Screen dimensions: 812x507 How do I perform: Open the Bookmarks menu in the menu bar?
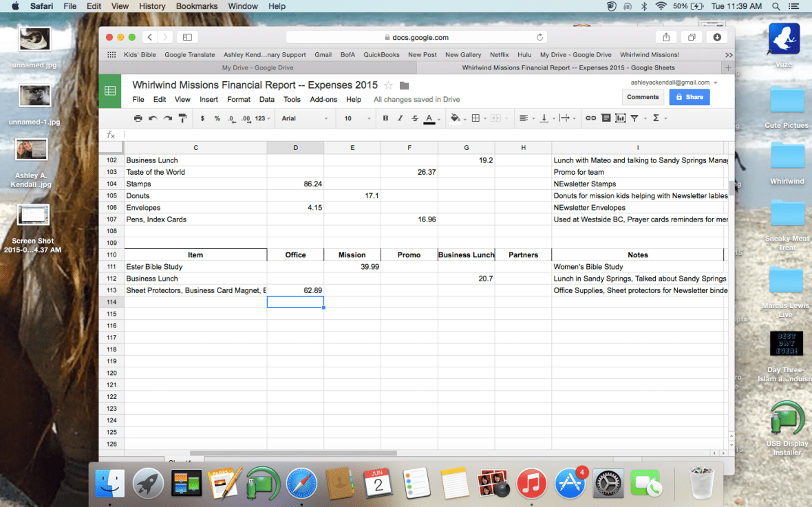click(196, 6)
